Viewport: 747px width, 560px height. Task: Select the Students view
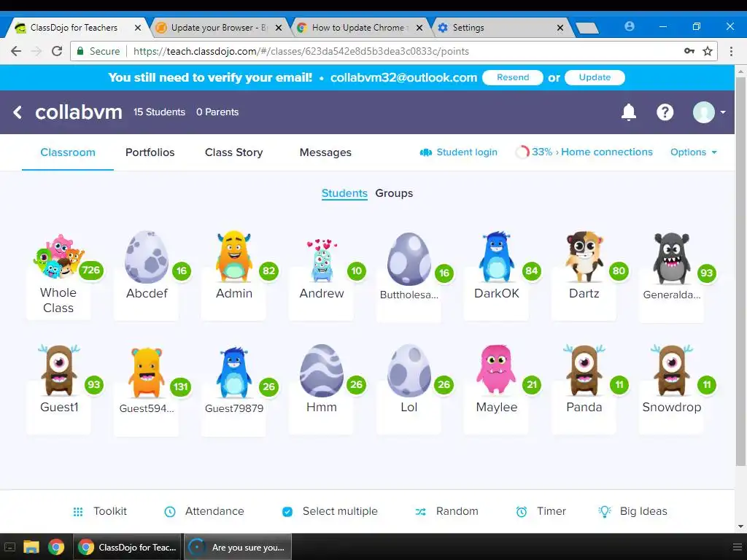click(x=344, y=193)
